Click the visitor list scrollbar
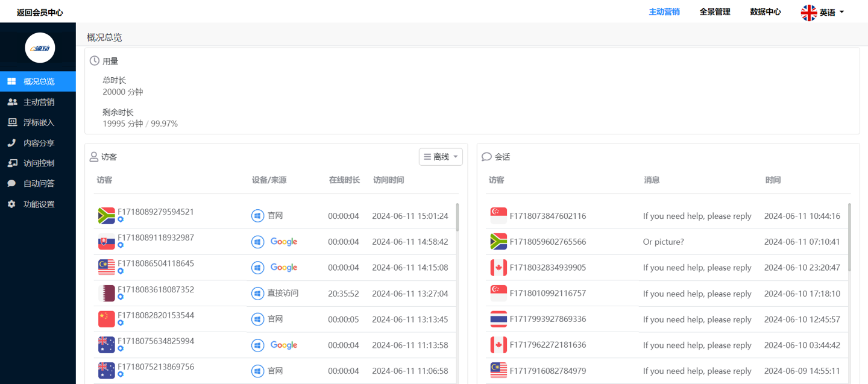 click(457, 217)
